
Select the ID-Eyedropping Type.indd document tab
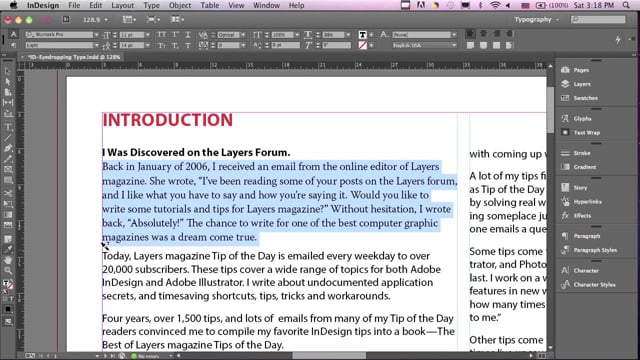pyautogui.click(x=73, y=57)
